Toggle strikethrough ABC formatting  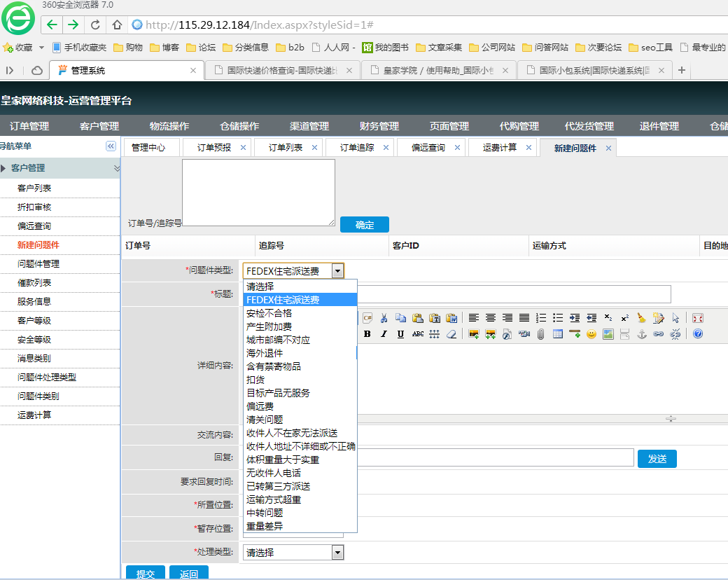[x=417, y=333]
